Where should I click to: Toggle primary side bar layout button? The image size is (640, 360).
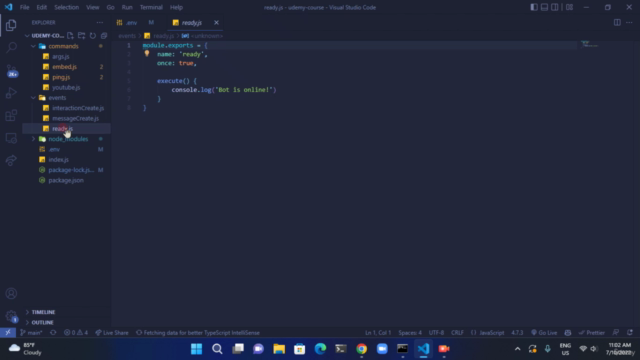(x=533, y=7)
